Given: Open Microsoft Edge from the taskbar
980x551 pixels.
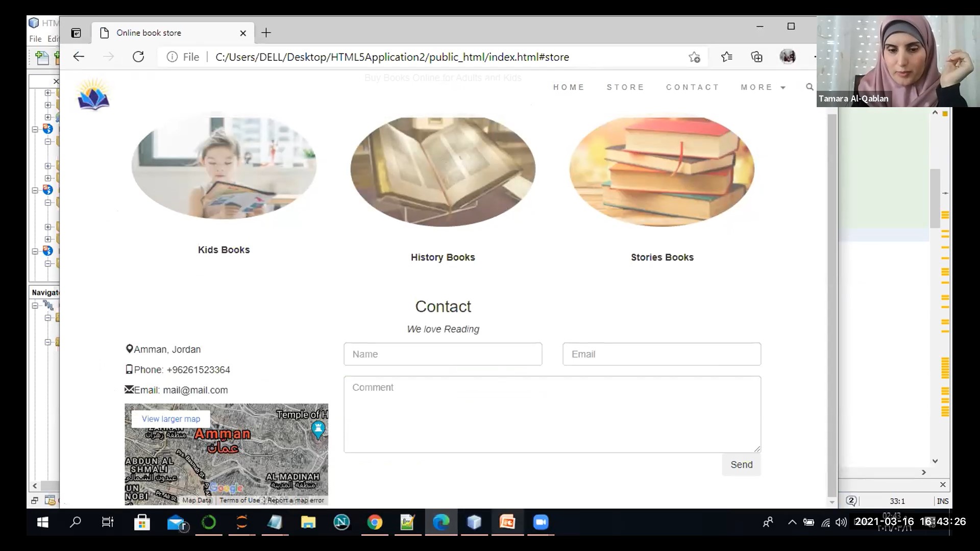Looking at the screenshot, I should coord(441,522).
